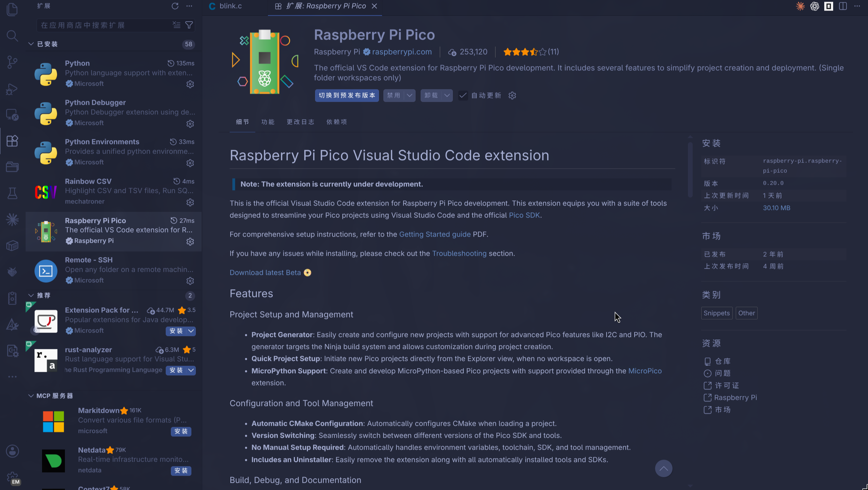Refresh the extensions list
The width and height of the screenshot is (868, 490).
tap(175, 6)
